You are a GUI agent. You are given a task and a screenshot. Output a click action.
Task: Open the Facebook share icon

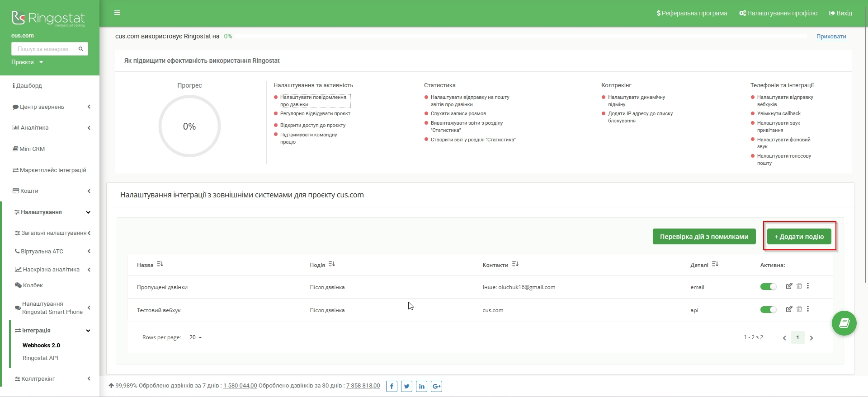[x=392, y=386]
